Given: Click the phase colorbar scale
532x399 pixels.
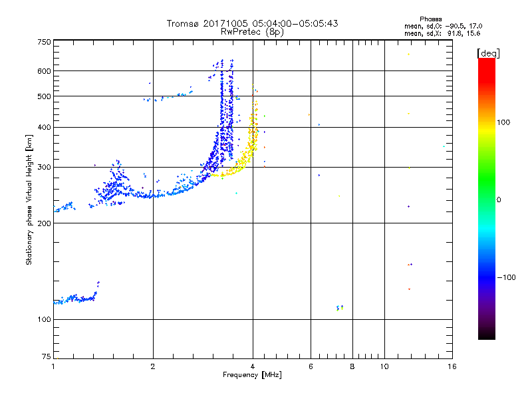Looking at the screenshot, I should pyautogui.click(x=487, y=199).
